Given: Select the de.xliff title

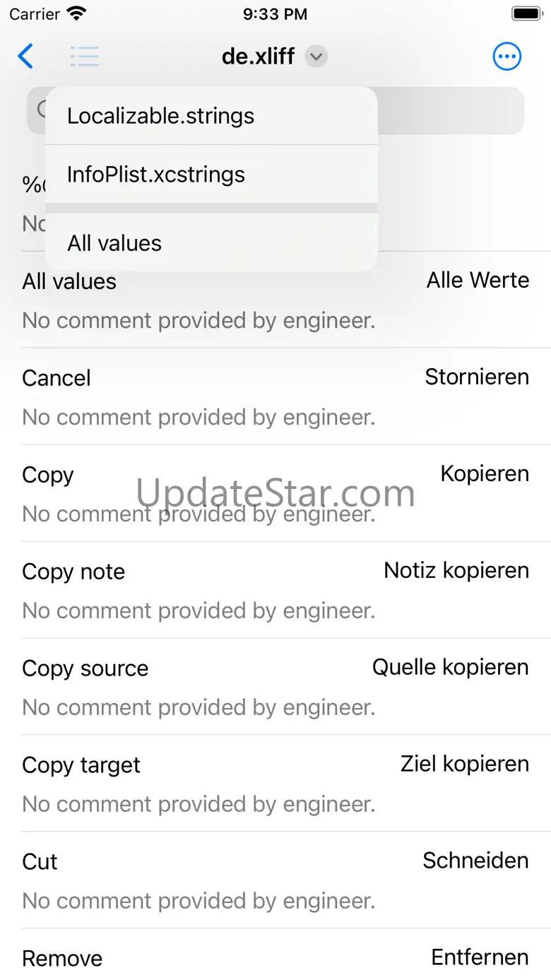Looking at the screenshot, I should tap(258, 56).
